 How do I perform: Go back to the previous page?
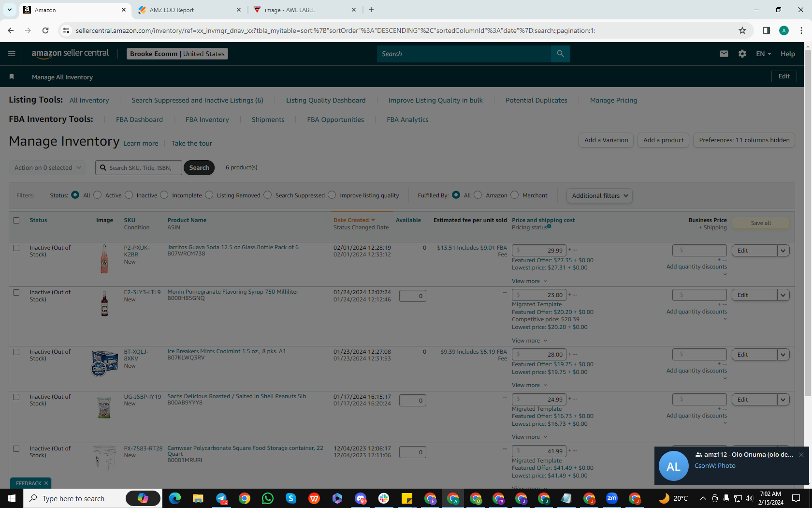[x=11, y=30]
